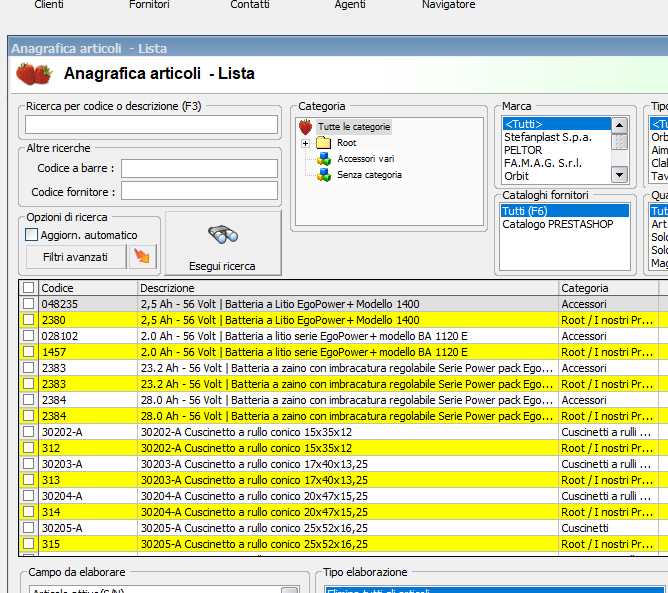Sort by the Descrizione column header
Viewport: 668px width, 593px height.
[348, 288]
